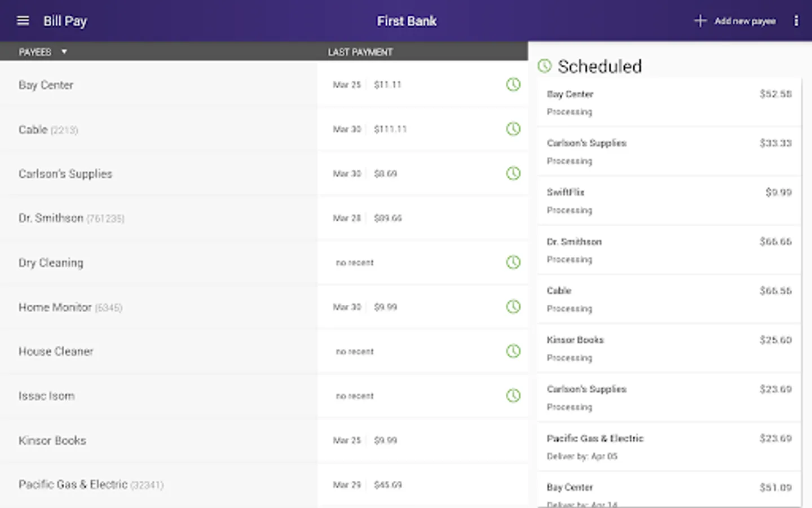Click scheduled clock icon for Carlson's Supplies
Image resolution: width=812 pixels, height=508 pixels.
(513, 173)
